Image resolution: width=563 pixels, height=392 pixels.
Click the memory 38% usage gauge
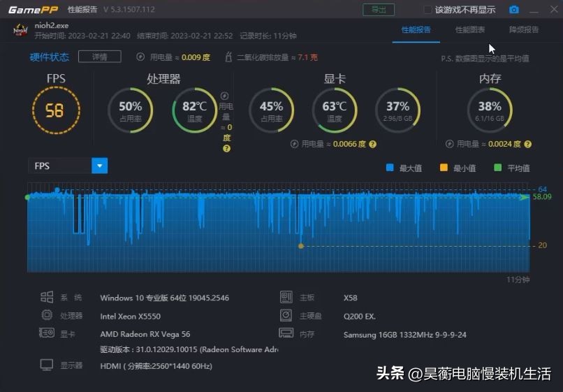(x=490, y=110)
